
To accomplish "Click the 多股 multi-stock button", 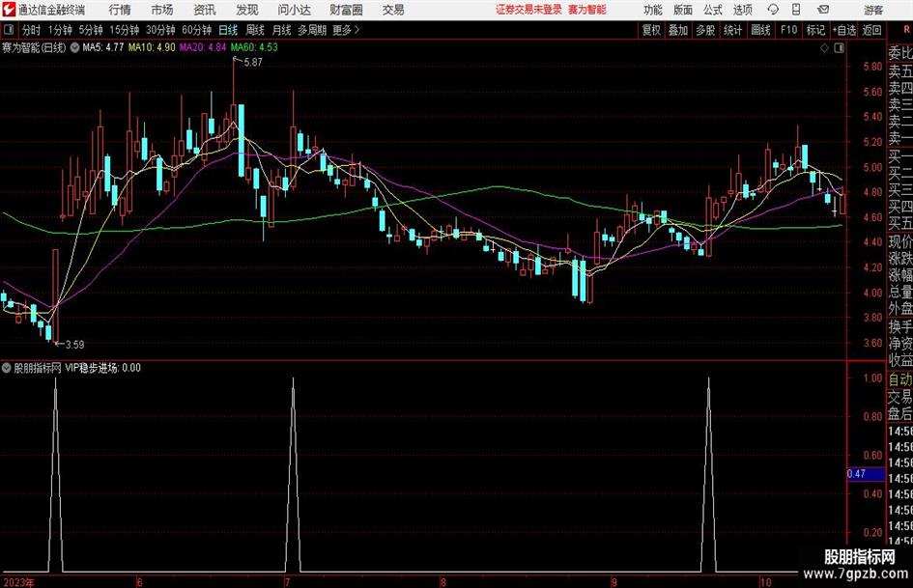I will tap(705, 30).
